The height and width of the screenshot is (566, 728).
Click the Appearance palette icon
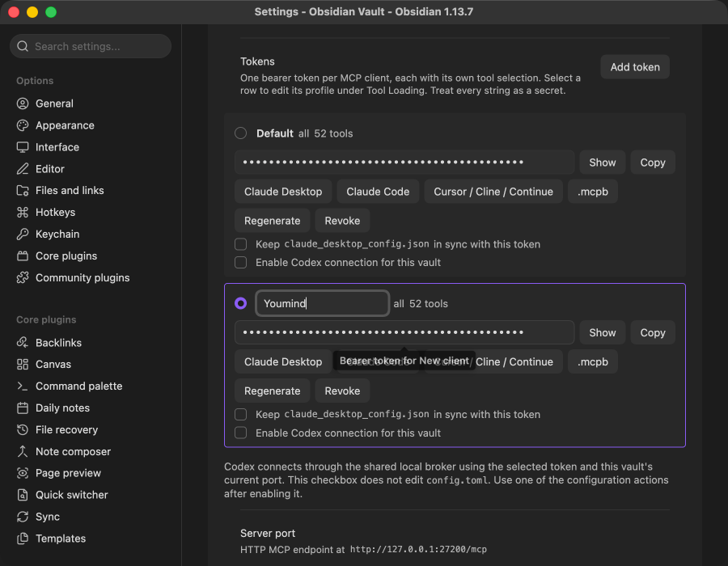23,125
